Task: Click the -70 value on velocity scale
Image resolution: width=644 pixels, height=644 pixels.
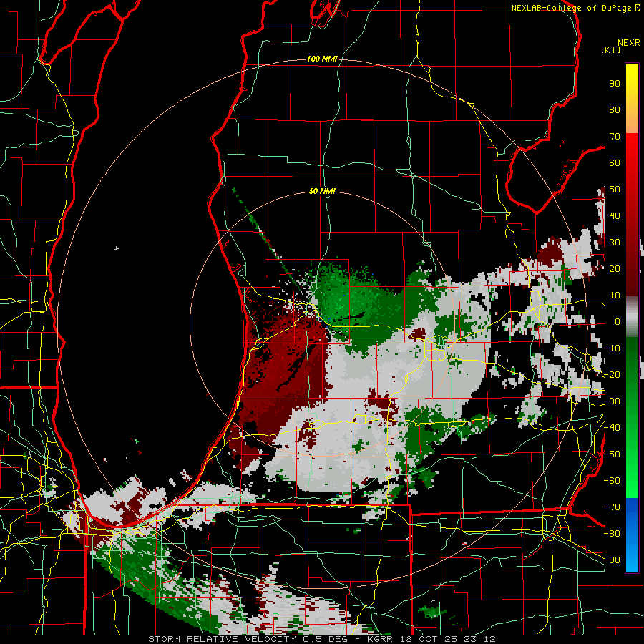Action: coord(612,507)
